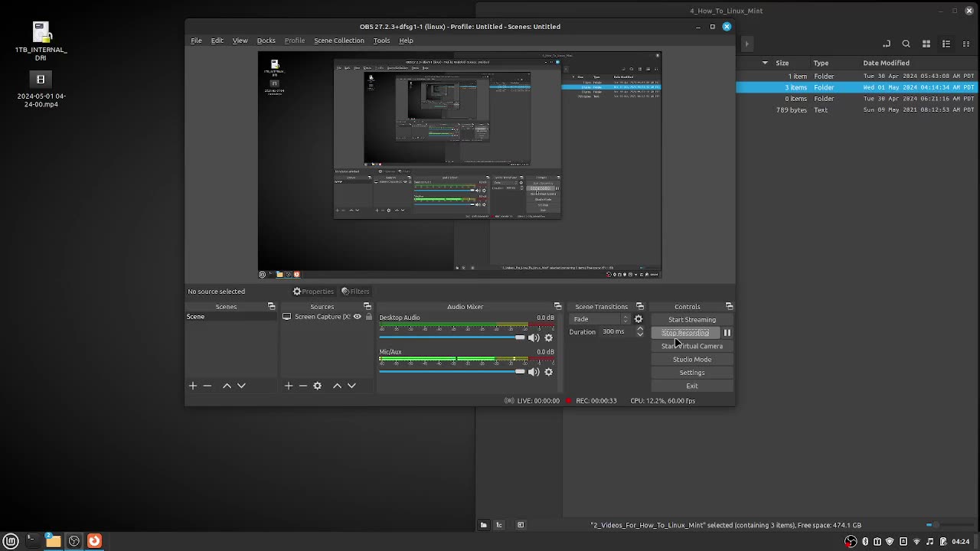Select Screen Capture source row
Viewport: 980px width, 551px height.
(x=327, y=317)
